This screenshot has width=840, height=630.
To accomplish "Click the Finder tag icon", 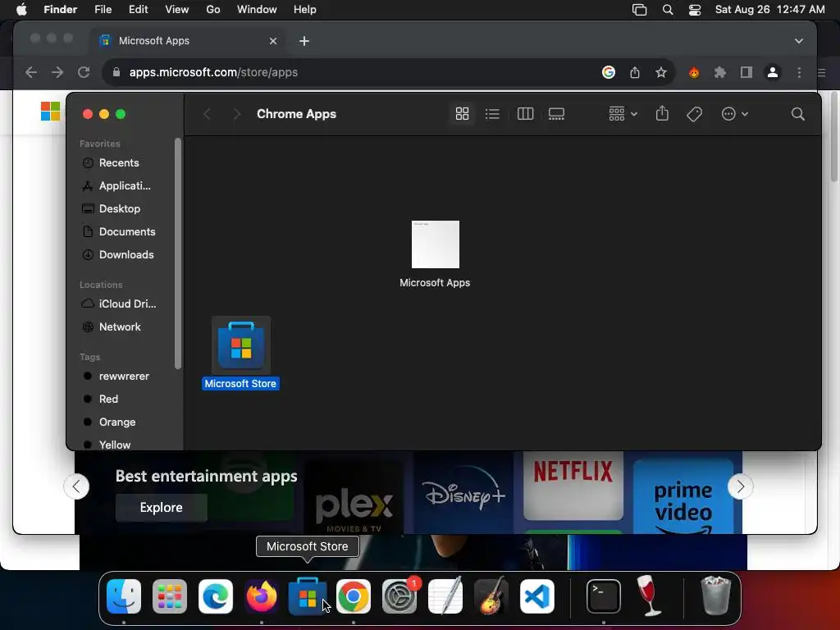I will [694, 114].
